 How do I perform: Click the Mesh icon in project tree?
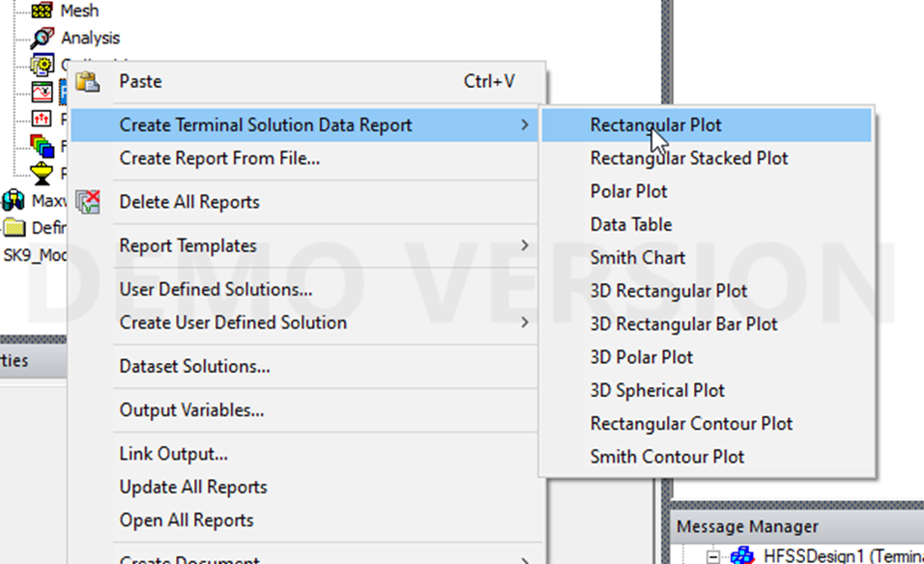(x=42, y=12)
